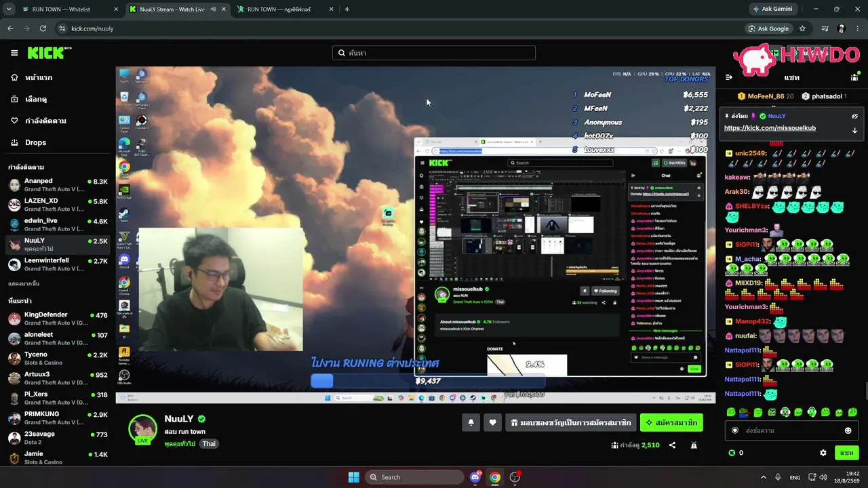868x488 pixels.
Task: Click the Kicks points balance icon
Action: coord(732,453)
